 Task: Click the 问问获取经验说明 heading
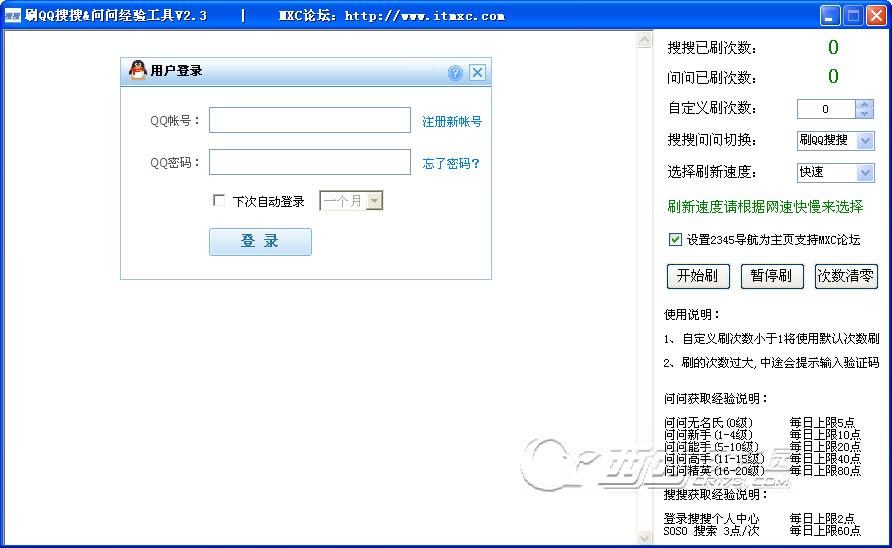tap(715, 399)
